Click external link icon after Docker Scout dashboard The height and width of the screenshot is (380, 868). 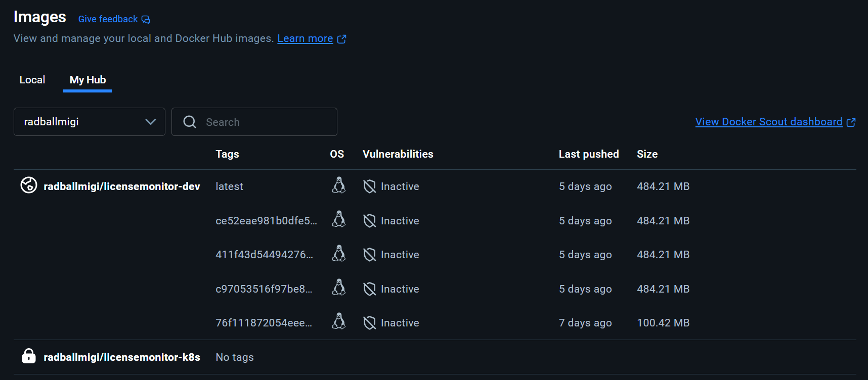pyautogui.click(x=851, y=122)
